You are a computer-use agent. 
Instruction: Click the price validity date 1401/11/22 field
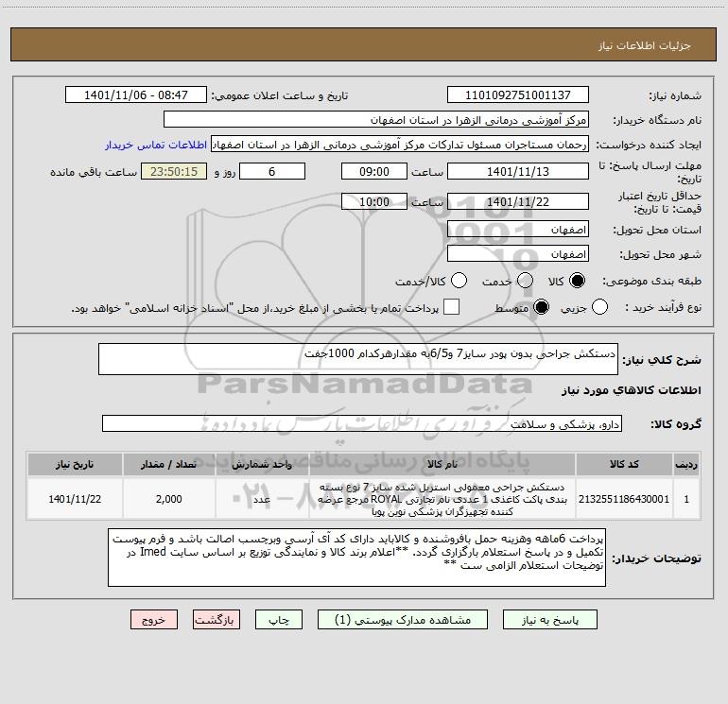click(x=518, y=202)
